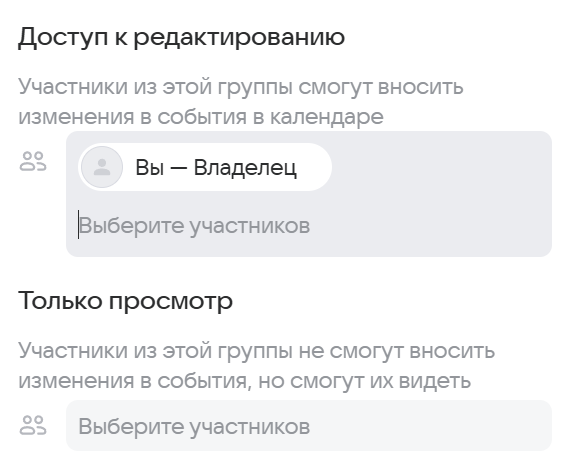572x473 pixels.
Task: Focus the 'Выберите участников' field under 'Только просмотр'
Action: point(309,426)
